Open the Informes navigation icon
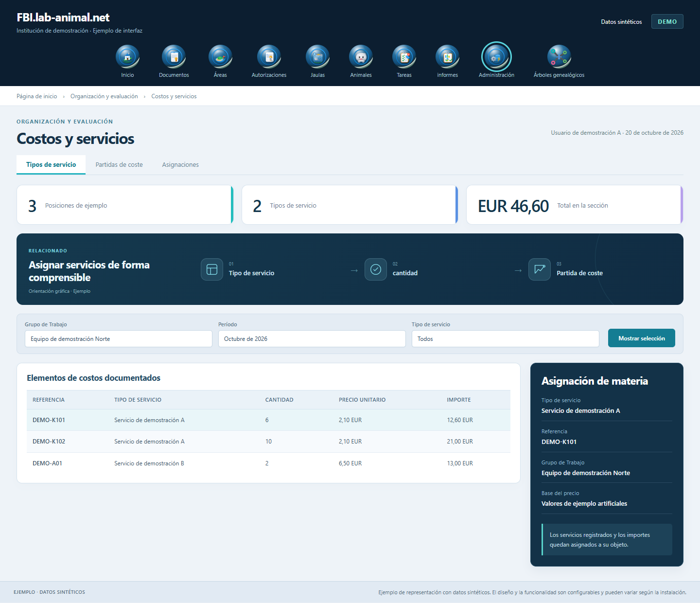Screen dimensions: 700x603 [447, 56]
